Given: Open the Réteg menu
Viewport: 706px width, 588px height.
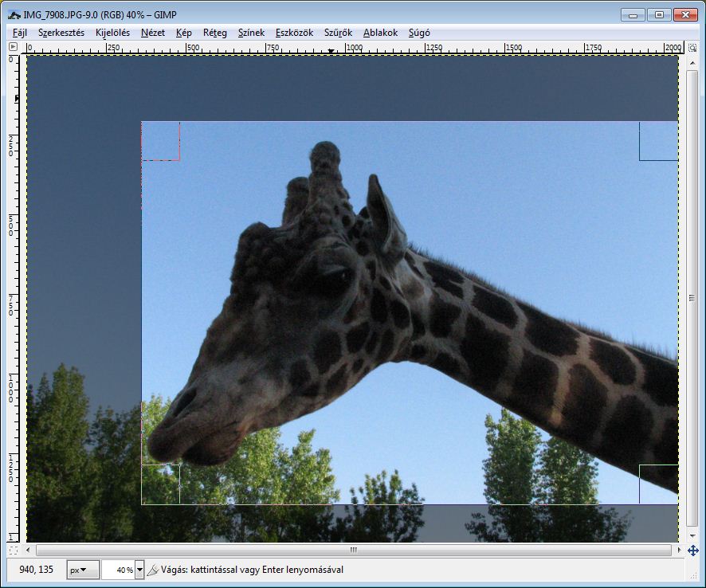Looking at the screenshot, I should 215,33.
